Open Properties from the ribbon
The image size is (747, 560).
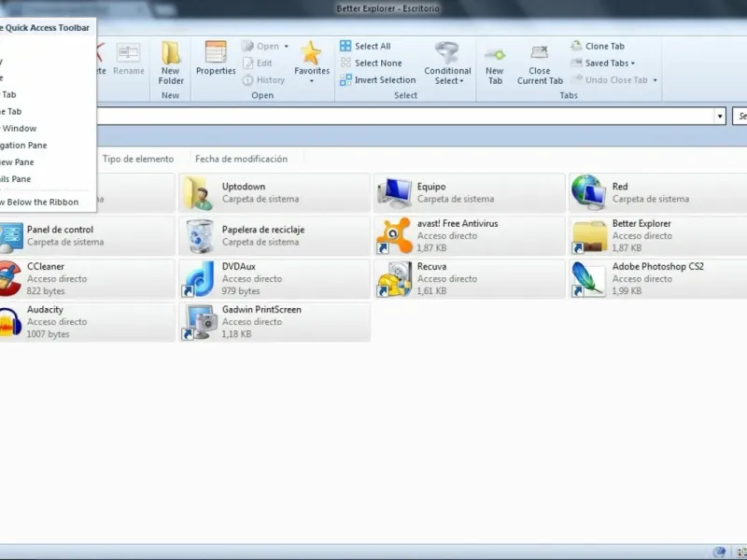tap(216, 58)
